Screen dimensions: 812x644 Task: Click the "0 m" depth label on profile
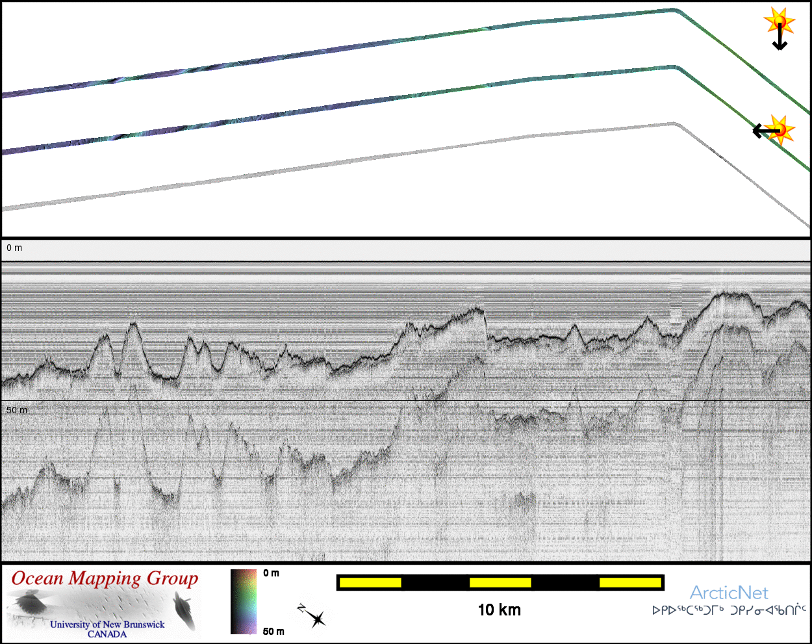point(14,248)
